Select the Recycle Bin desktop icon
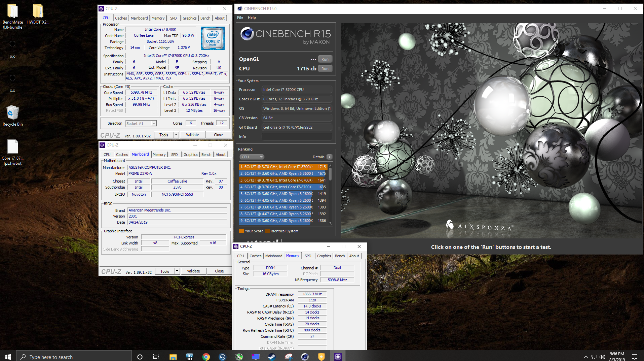Screen dimensions: 644x361 pos(12,112)
